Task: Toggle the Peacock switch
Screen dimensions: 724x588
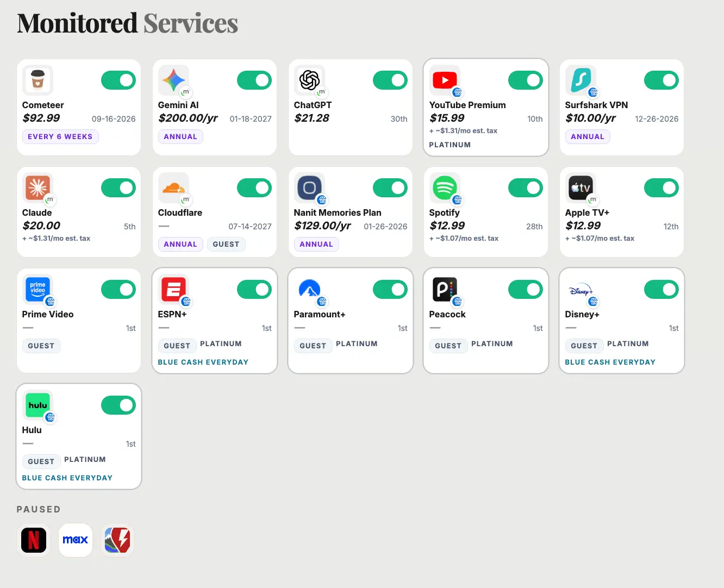Action: (526, 290)
